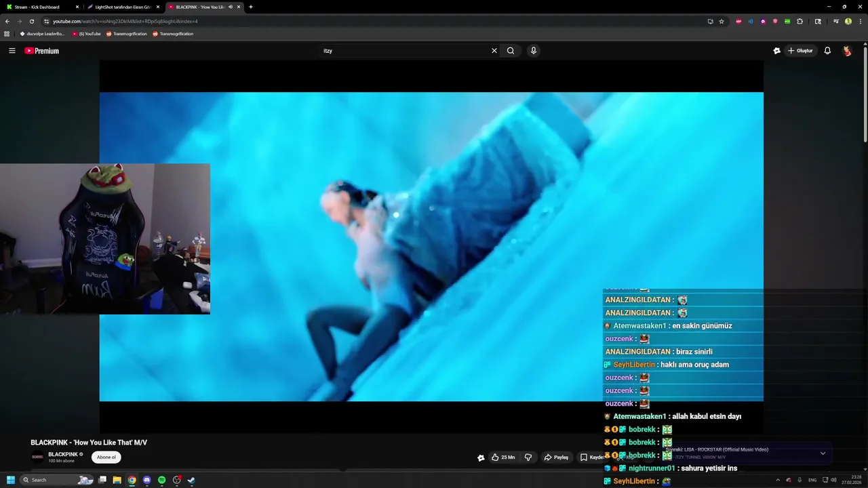This screenshot has width=868, height=488.
Task: Open Task View on the taskbar
Action: pyautogui.click(x=102, y=480)
